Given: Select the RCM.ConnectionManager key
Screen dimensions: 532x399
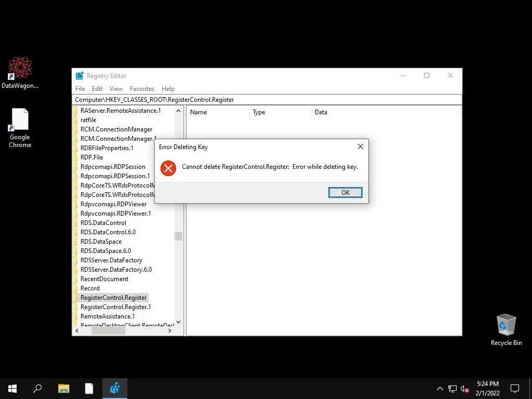Looking at the screenshot, I should pos(116,129).
